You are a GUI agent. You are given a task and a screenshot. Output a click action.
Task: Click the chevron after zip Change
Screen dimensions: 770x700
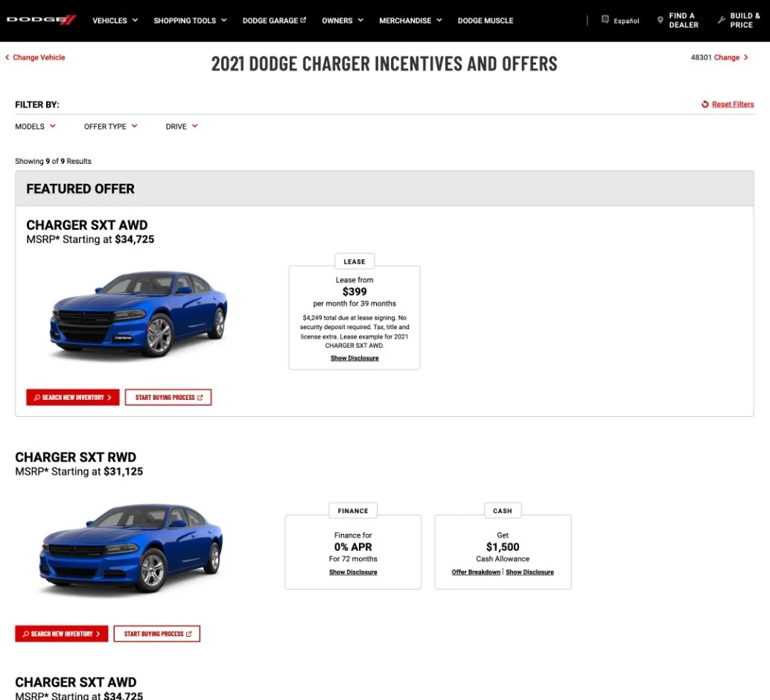[746, 57]
